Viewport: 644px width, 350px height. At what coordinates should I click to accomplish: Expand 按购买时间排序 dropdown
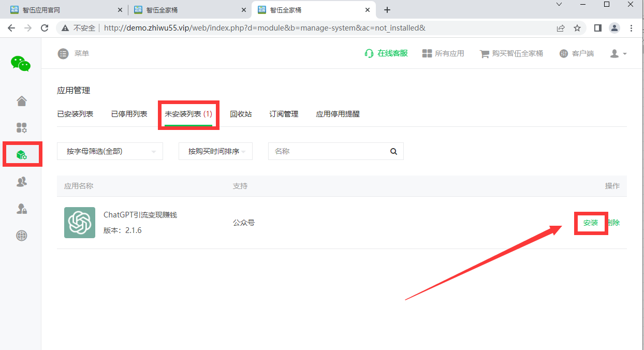pos(215,151)
